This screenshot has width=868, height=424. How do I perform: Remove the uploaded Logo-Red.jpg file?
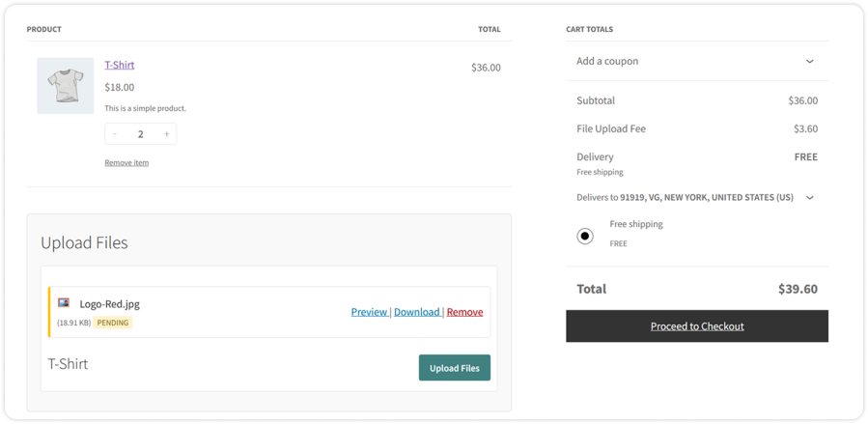pos(464,312)
